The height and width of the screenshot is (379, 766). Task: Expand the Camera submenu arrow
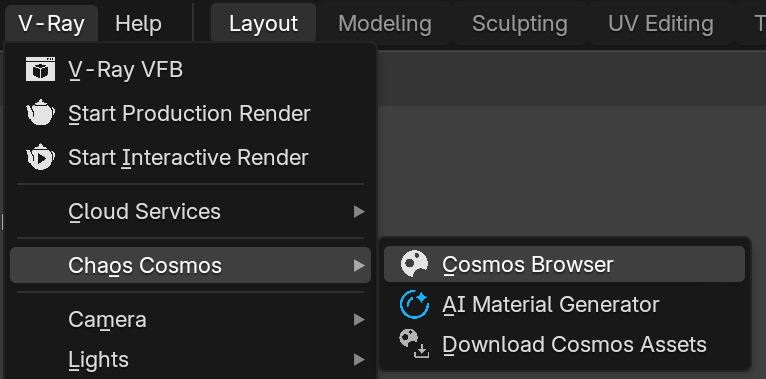click(359, 319)
